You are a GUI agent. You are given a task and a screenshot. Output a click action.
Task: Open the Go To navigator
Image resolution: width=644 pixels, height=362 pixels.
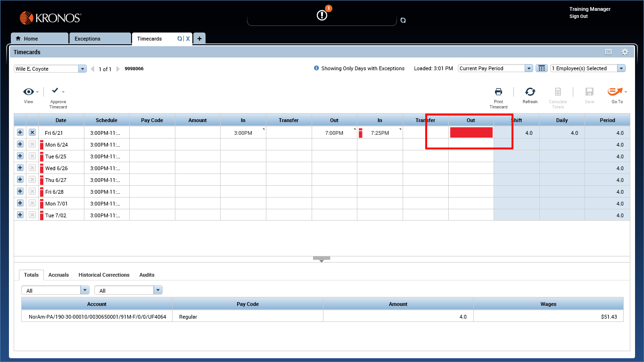coord(615,92)
